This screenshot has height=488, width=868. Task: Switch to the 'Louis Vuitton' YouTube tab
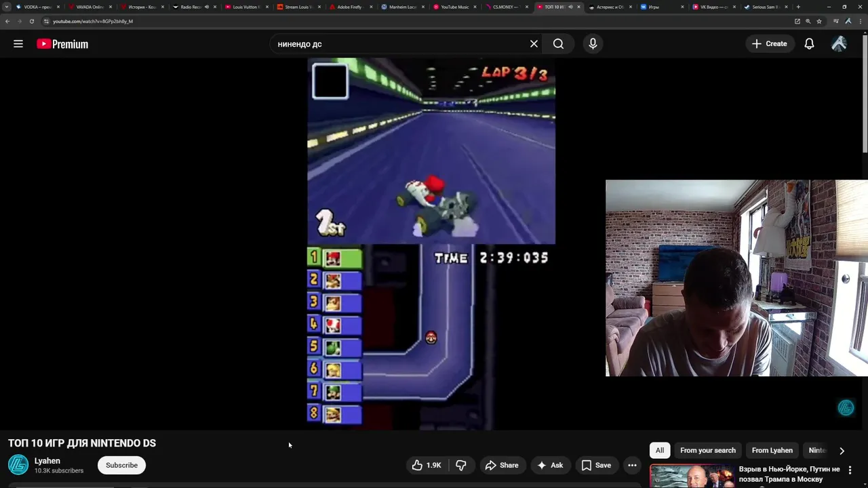246,7
